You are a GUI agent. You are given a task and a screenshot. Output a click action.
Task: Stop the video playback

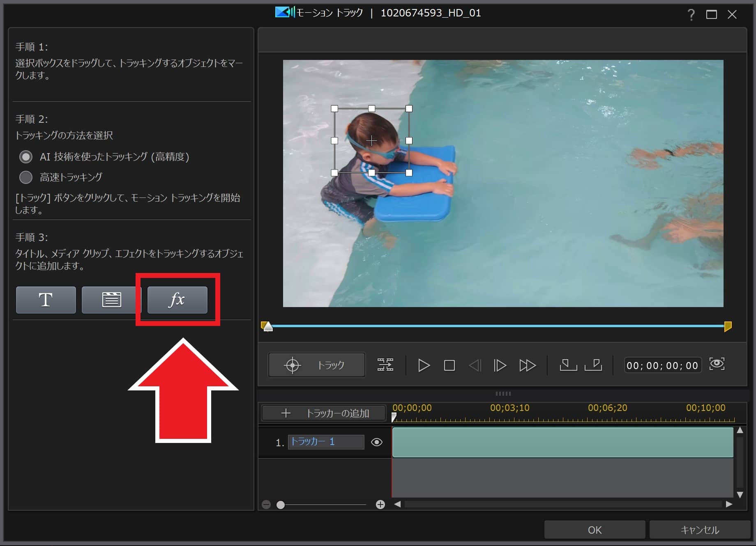[x=449, y=365]
